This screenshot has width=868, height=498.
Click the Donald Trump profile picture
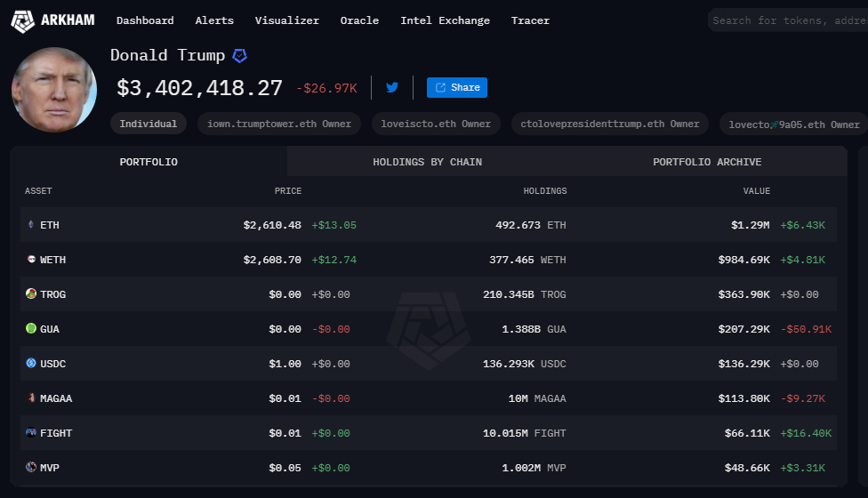pos(54,90)
